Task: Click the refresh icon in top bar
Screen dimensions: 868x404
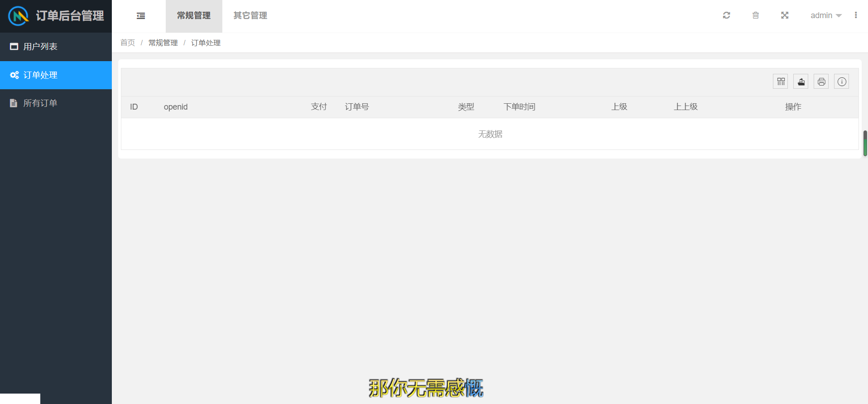Action: click(726, 15)
